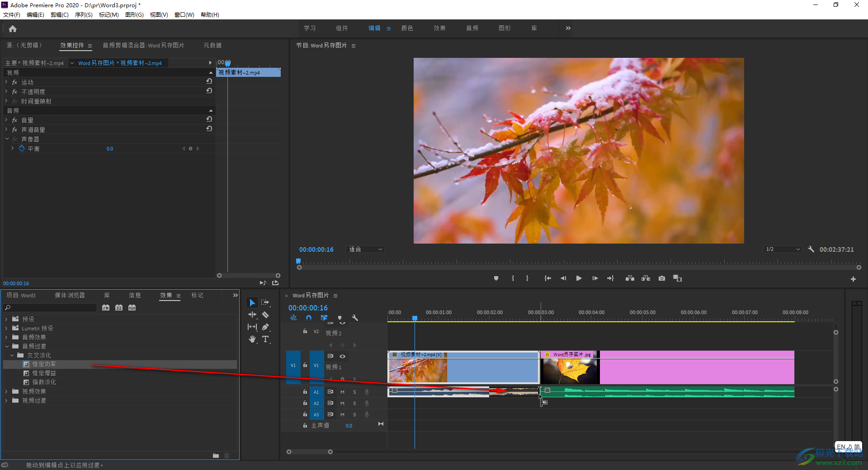Image resolution: width=868 pixels, height=470 pixels.
Task: Open the 文件(F) menu
Action: (x=12, y=15)
